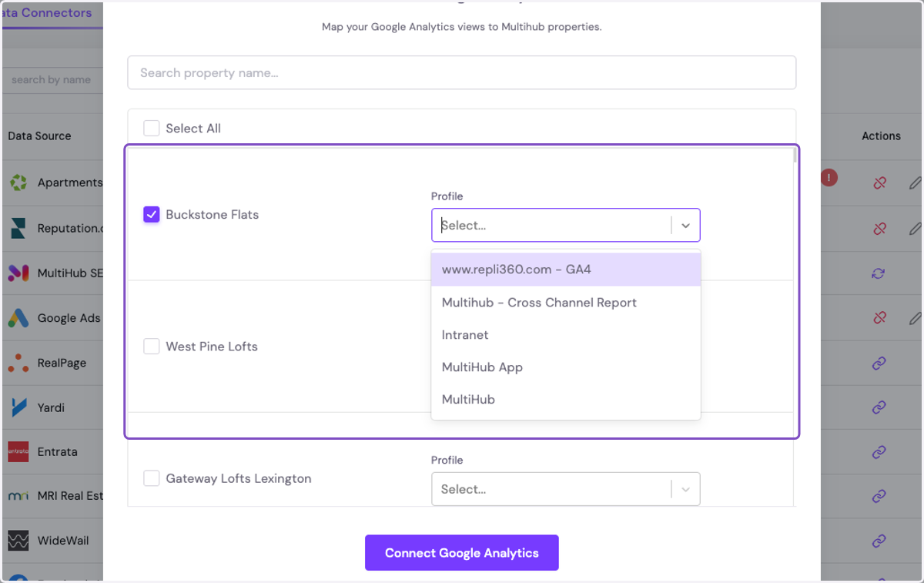Select the Intranet profile option
This screenshot has width=924, height=583.
[x=565, y=335]
